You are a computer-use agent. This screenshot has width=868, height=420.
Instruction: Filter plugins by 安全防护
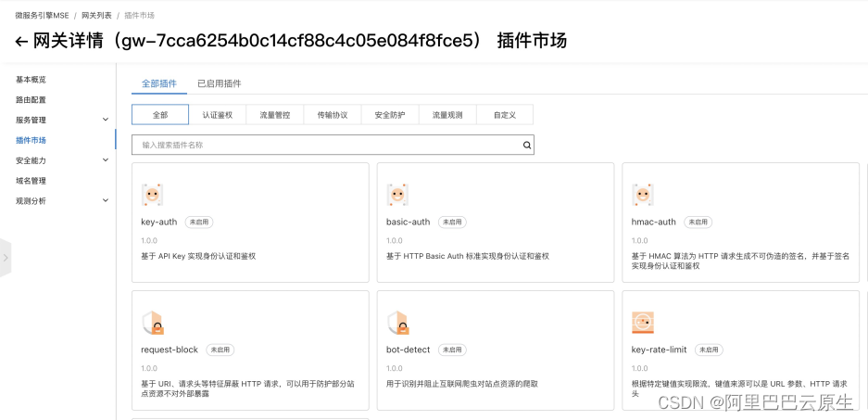pos(390,115)
